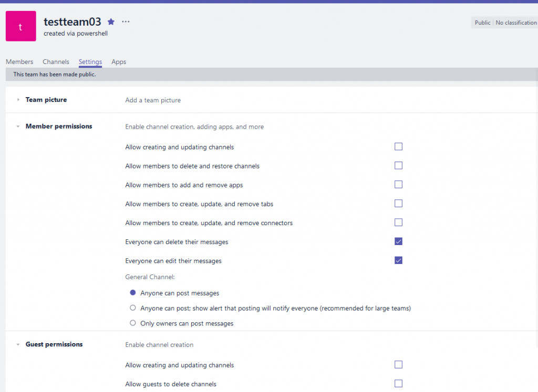This screenshot has width=538, height=392.
Task: Click the Add a team picture link
Action: (153, 99)
